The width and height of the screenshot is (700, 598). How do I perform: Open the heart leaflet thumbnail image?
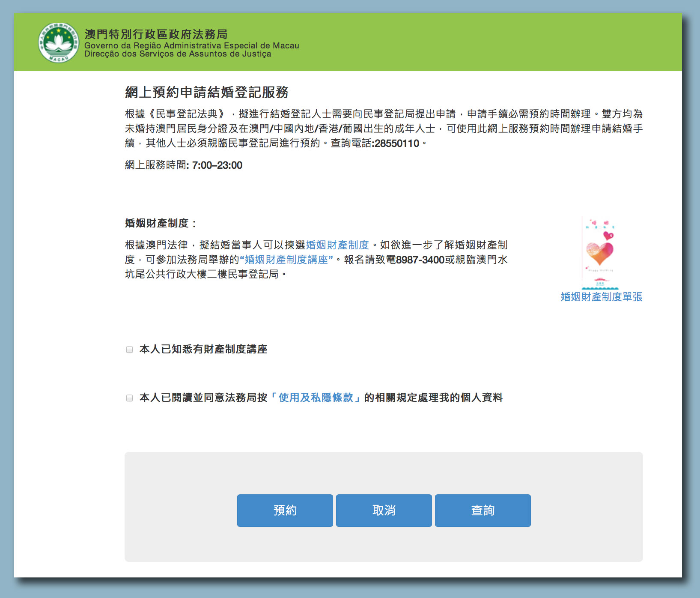[x=600, y=252]
